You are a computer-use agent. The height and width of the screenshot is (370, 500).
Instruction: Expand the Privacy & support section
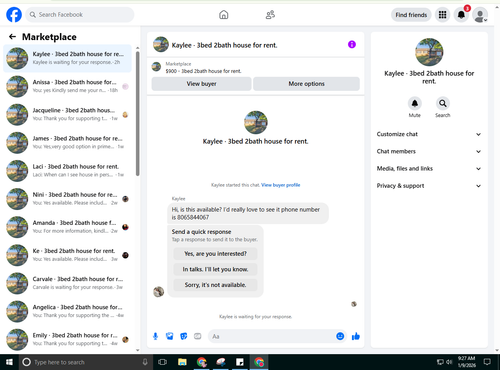[x=429, y=186]
